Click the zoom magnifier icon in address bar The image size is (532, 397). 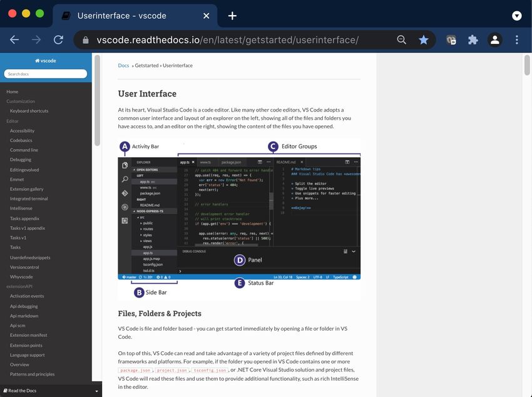tap(401, 39)
